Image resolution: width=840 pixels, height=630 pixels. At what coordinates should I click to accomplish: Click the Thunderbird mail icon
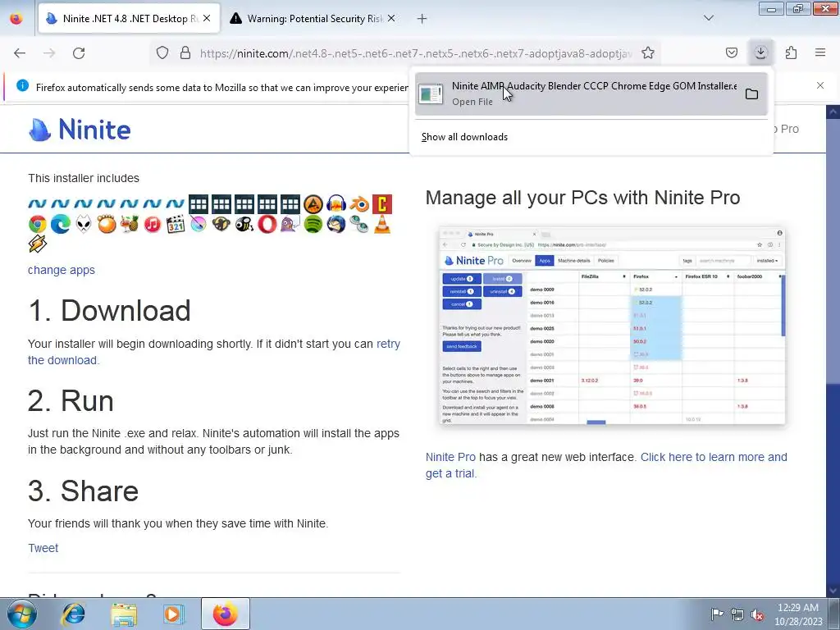(336, 224)
